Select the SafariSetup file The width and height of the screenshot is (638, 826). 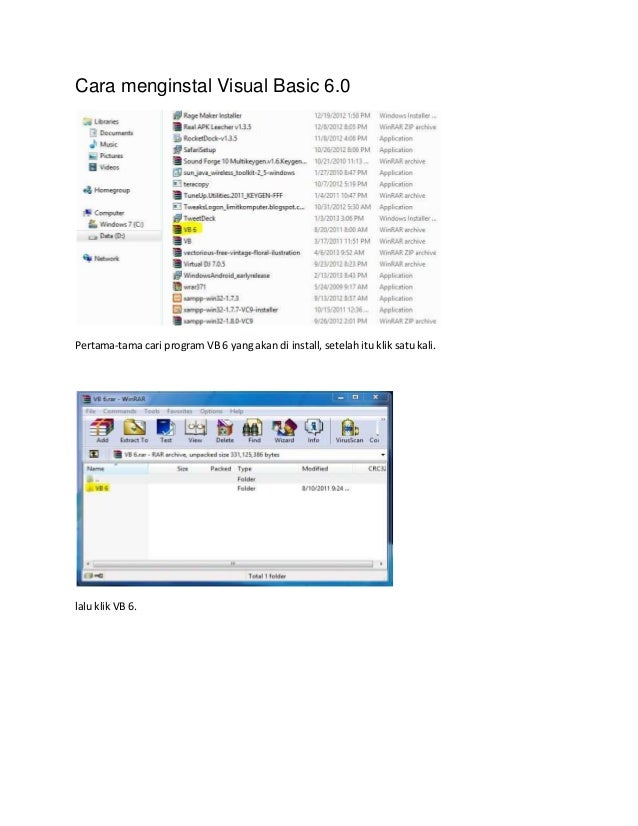coord(194,150)
